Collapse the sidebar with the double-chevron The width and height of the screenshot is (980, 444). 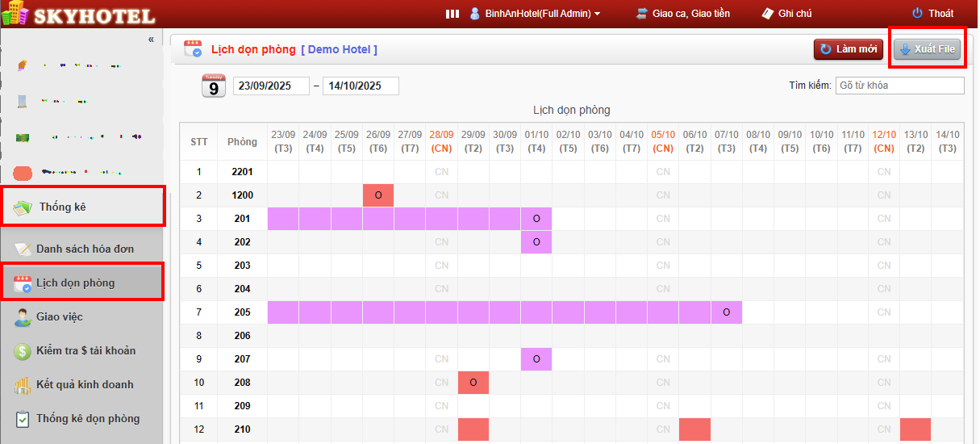click(x=151, y=40)
